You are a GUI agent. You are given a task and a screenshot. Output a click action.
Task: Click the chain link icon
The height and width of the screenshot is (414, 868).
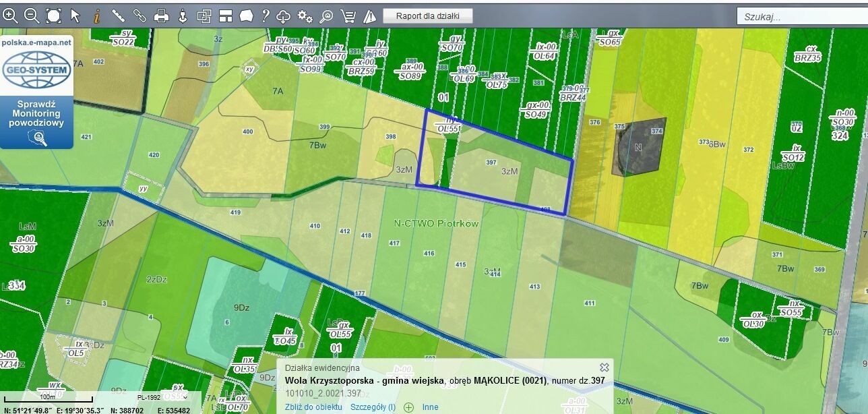point(139,16)
